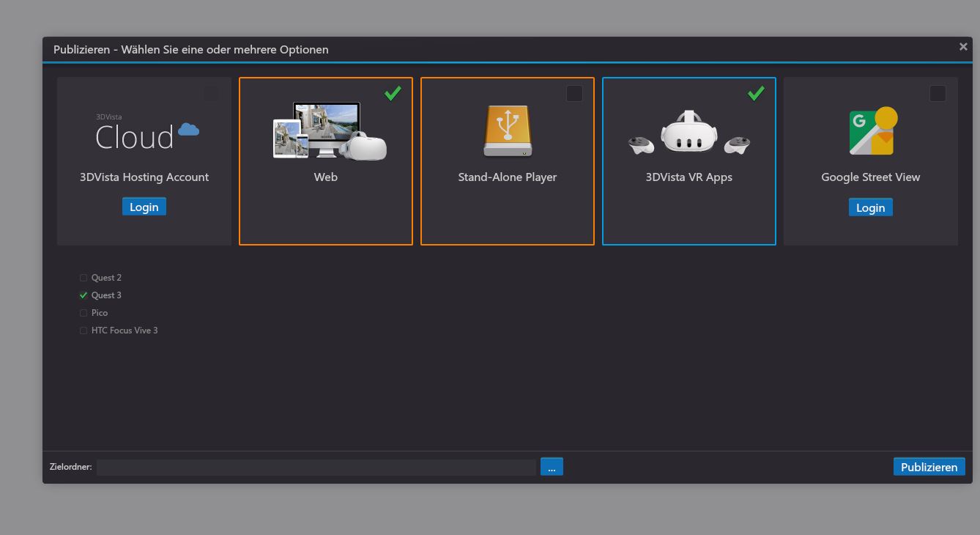
Task: Focus the Zielordner path field
Action: [316, 467]
